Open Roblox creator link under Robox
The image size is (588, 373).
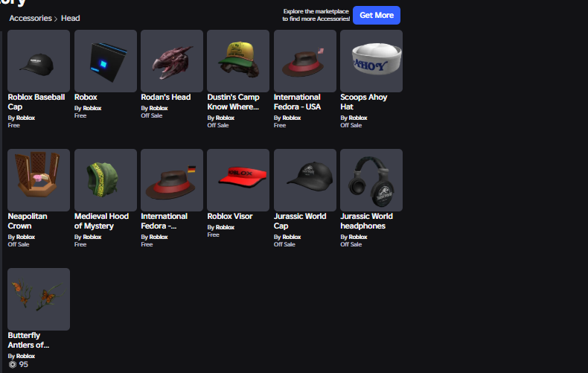pos(92,108)
